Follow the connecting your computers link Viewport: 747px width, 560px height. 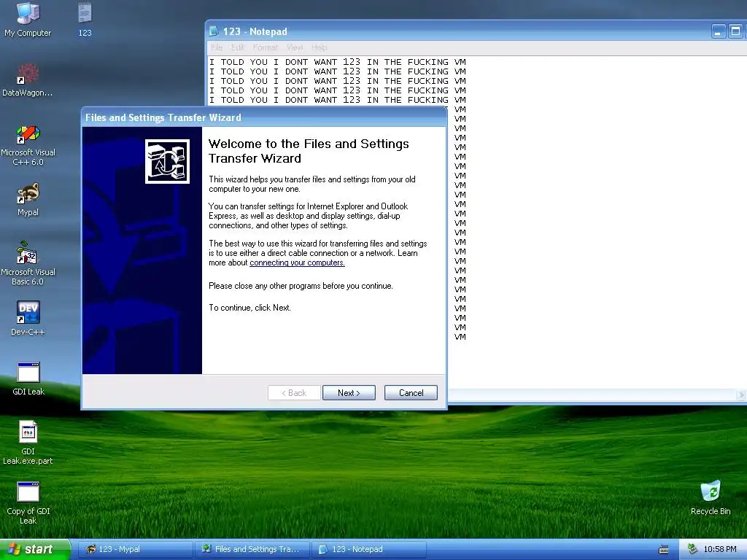(297, 262)
